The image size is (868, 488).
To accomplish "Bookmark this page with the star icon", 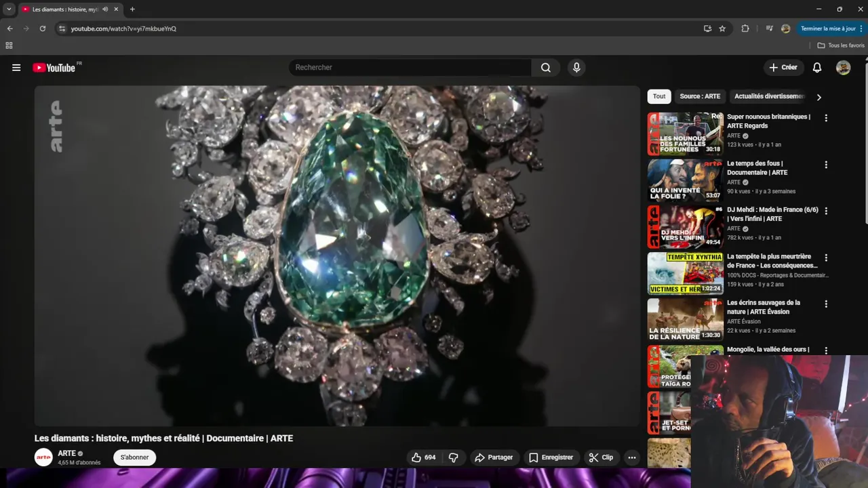I will pyautogui.click(x=722, y=28).
